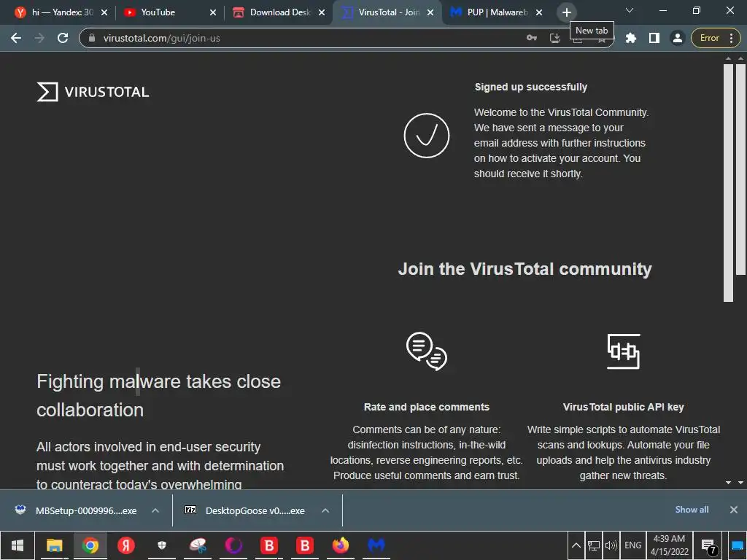
Task: Open the Chrome extensions puzzle icon
Action: click(x=631, y=38)
